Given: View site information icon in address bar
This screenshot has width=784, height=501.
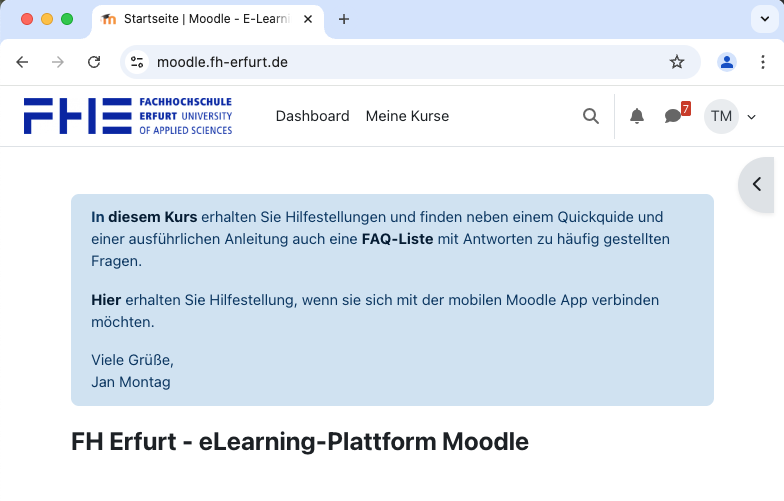Looking at the screenshot, I should coord(138,62).
